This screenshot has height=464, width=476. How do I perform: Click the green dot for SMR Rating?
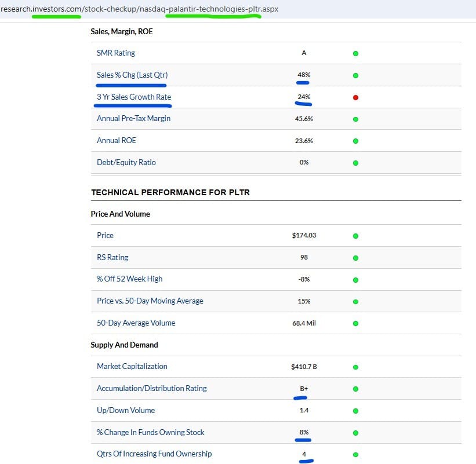point(355,54)
